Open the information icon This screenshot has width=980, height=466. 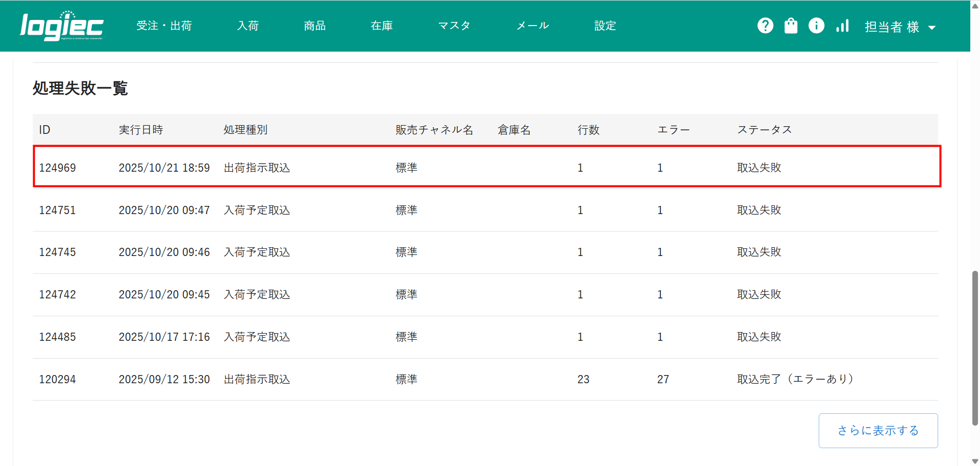(816, 26)
